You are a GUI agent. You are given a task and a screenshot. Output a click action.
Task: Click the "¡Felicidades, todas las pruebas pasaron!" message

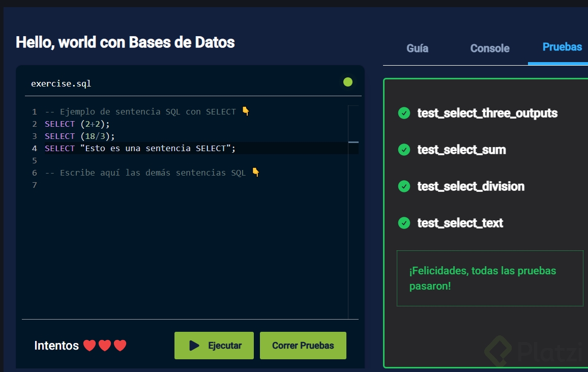pyautogui.click(x=483, y=278)
